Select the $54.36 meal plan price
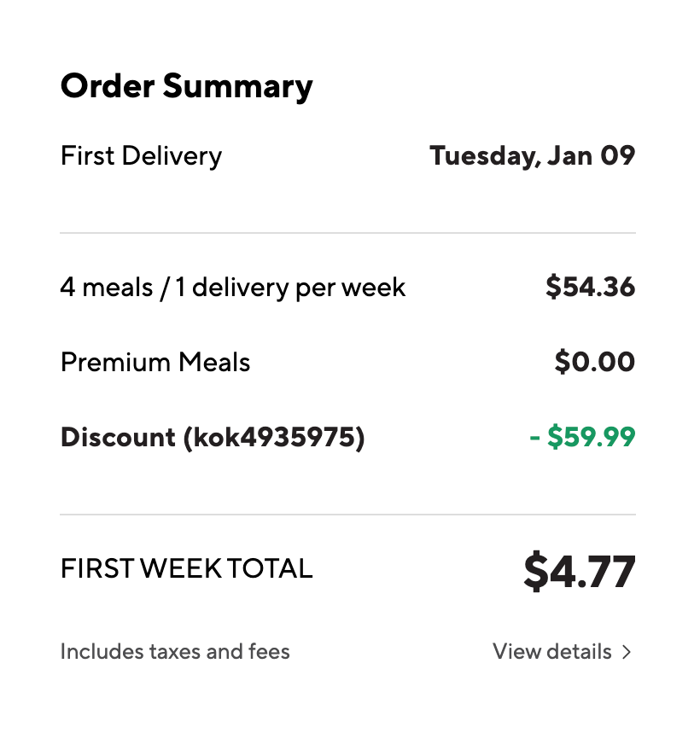The width and height of the screenshot is (700, 739). (x=591, y=288)
